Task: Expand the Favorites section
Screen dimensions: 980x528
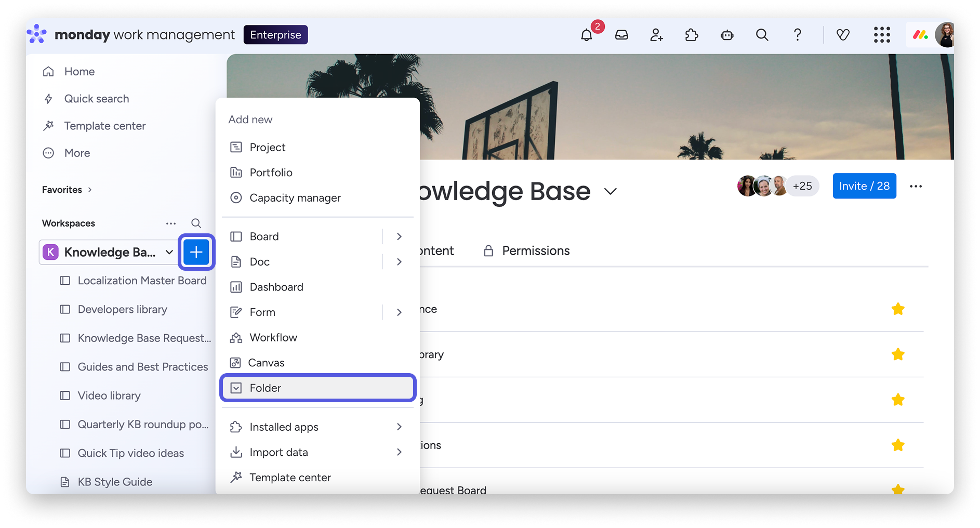Action: 67,190
